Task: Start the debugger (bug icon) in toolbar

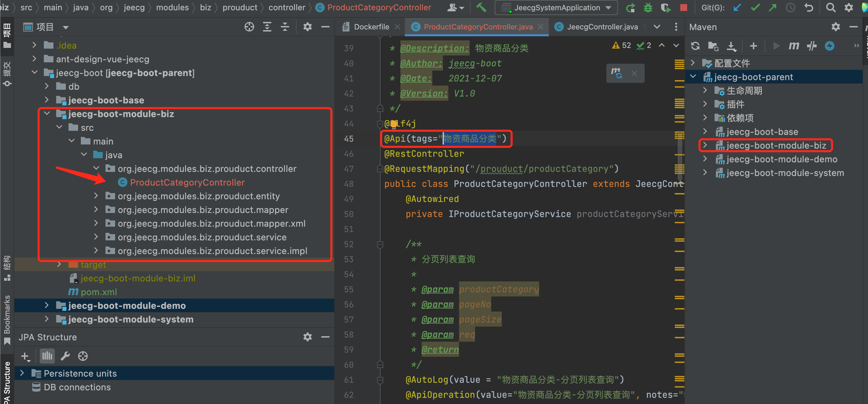Action: [648, 8]
